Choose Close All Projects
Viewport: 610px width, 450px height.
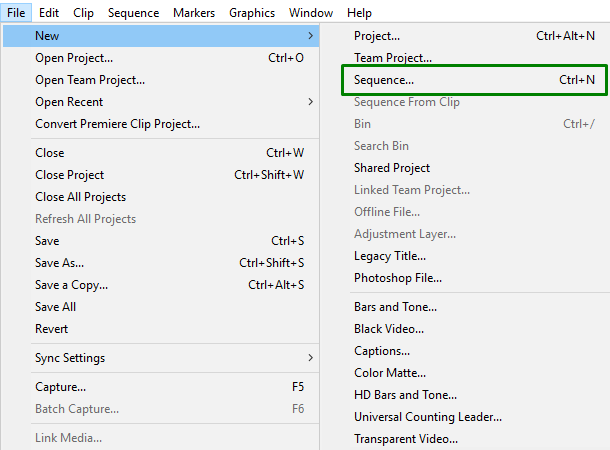(161, 197)
